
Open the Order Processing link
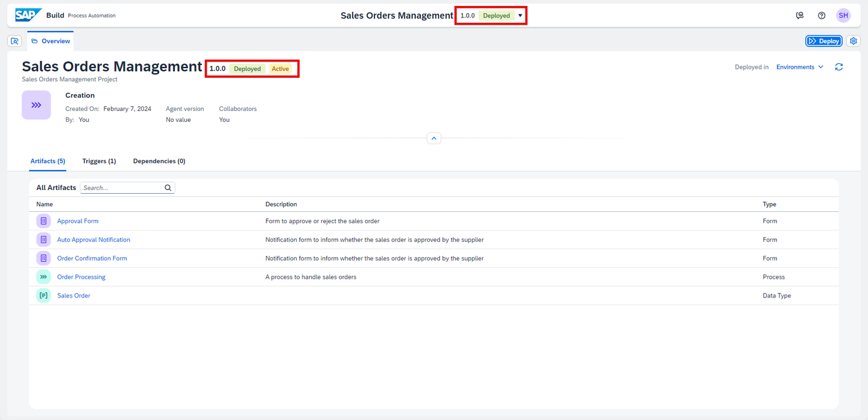point(81,277)
